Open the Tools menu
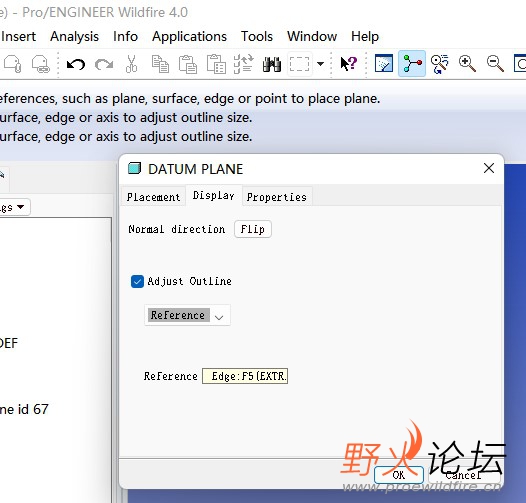This screenshot has height=503, width=526. (x=257, y=36)
